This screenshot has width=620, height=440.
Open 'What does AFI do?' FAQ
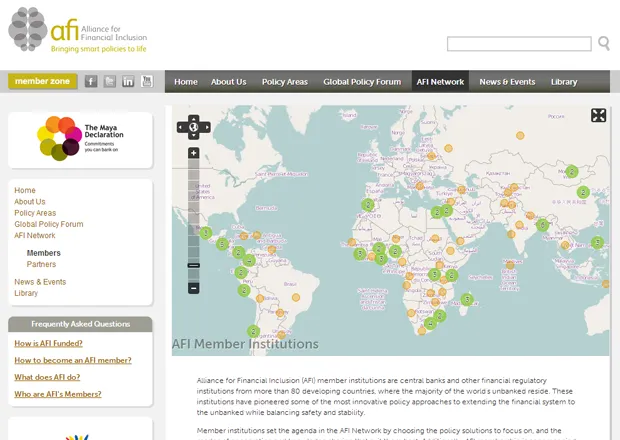click(x=47, y=377)
